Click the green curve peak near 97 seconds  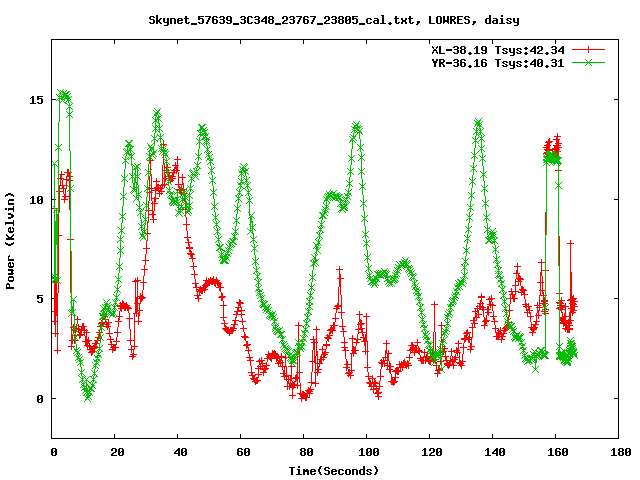tap(357, 125)
